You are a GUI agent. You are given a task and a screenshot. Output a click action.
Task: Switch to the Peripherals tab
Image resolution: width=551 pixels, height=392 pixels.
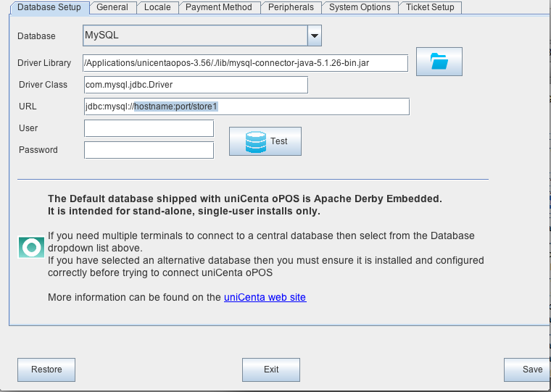(291, 7)
